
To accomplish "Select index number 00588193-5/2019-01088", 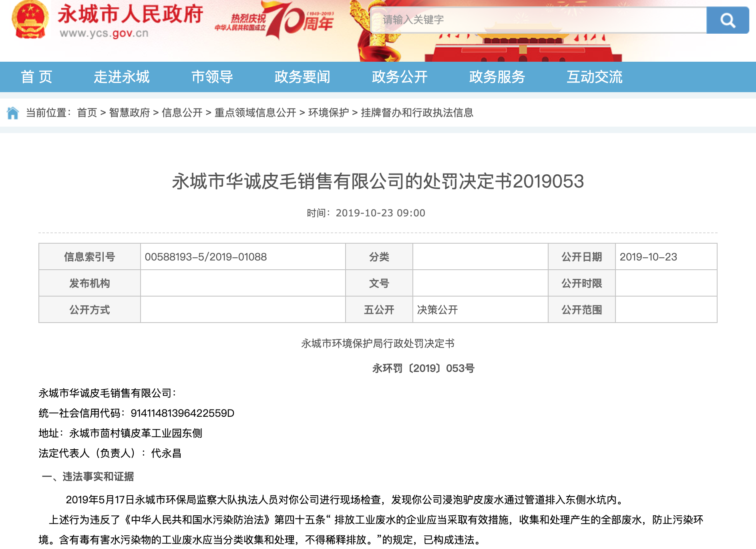I will (x=206, y=257).
